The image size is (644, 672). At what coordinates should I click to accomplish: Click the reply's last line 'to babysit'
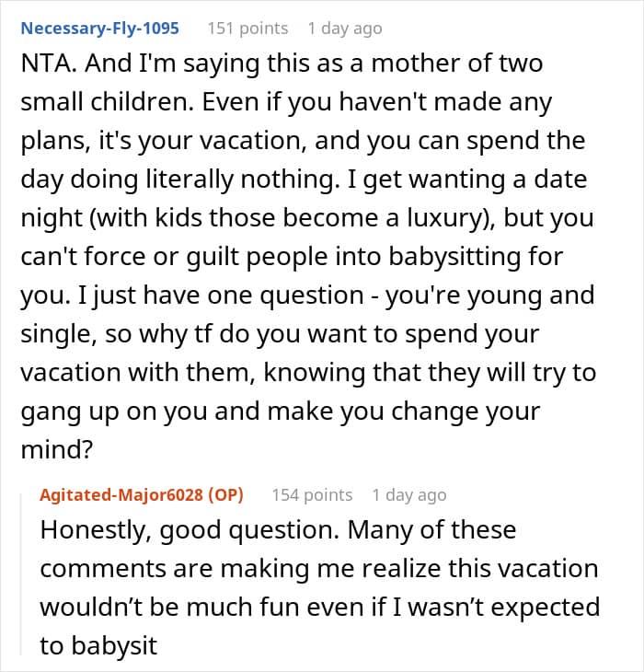(x=98, y=644)
